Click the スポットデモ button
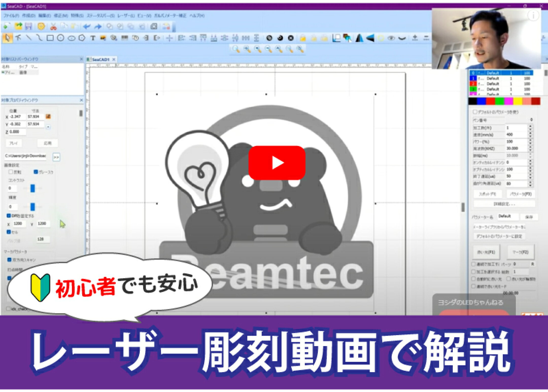Viewport: 548px width, 392px height. pos(488,194)
